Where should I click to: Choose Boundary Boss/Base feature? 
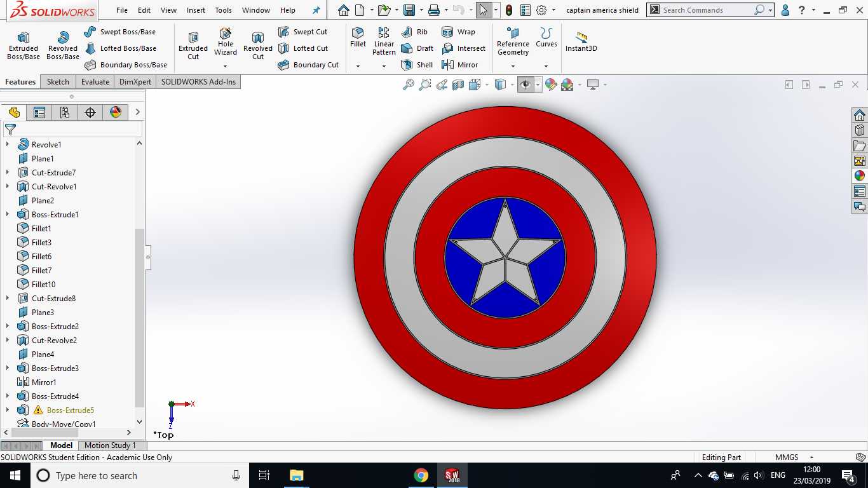point(126,65)
